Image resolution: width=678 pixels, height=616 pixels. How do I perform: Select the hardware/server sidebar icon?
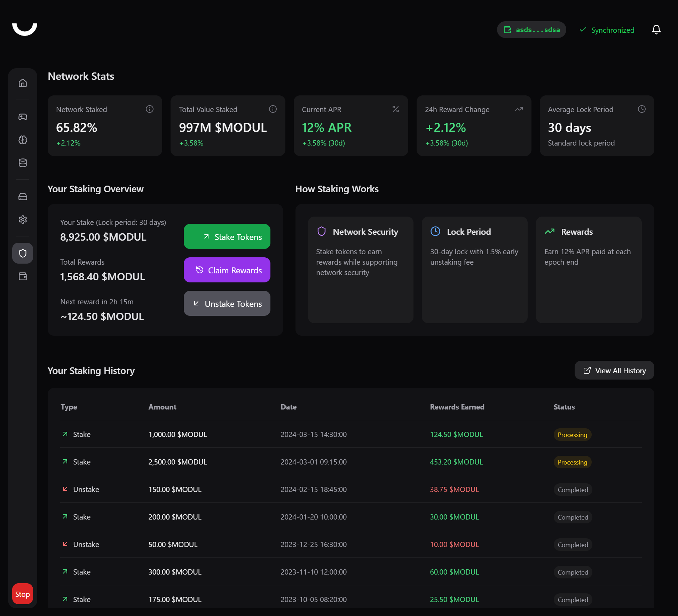[22, 196]
